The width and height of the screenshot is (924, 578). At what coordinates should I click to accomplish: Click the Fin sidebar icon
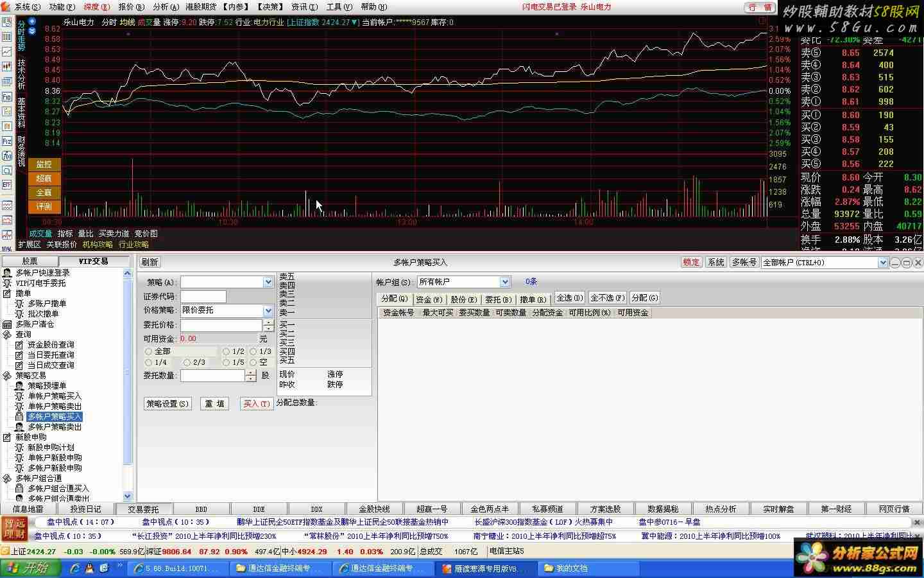click(x=6, y=96)
